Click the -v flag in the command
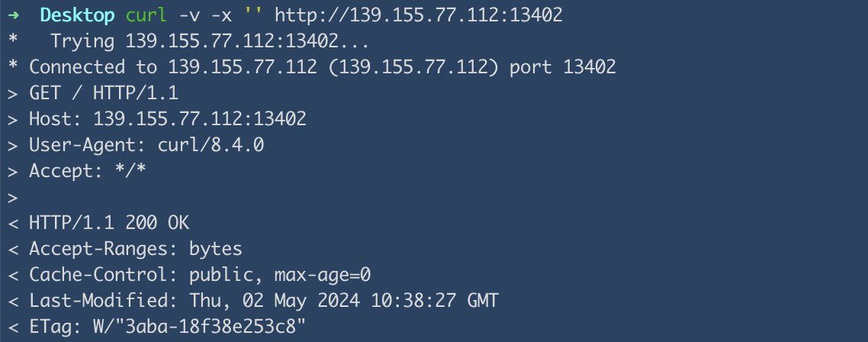The image size is (868, 342). coord(188,15)
